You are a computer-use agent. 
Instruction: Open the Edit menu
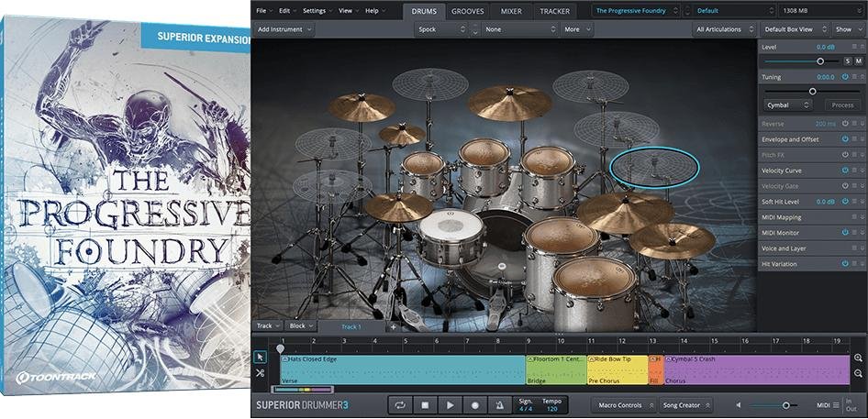point(288,10)
